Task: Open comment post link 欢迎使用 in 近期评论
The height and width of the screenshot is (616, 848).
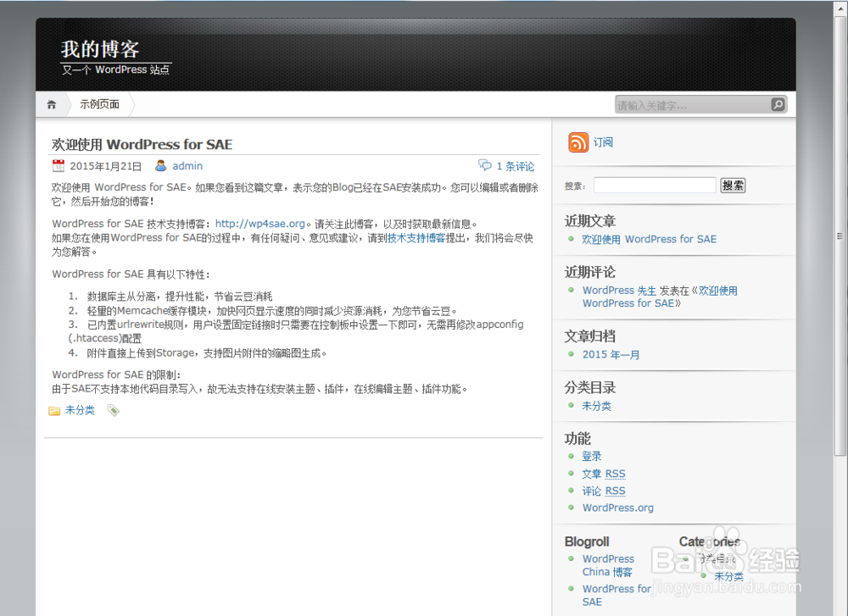Action: tap(718, 290)
